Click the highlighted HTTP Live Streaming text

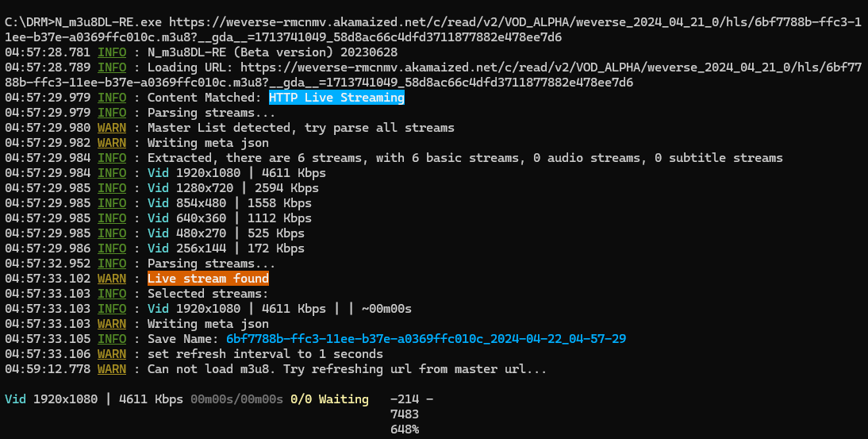336,98
